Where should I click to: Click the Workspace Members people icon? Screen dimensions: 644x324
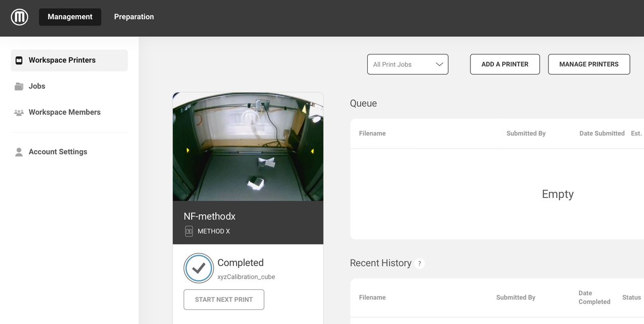(19, 113)
